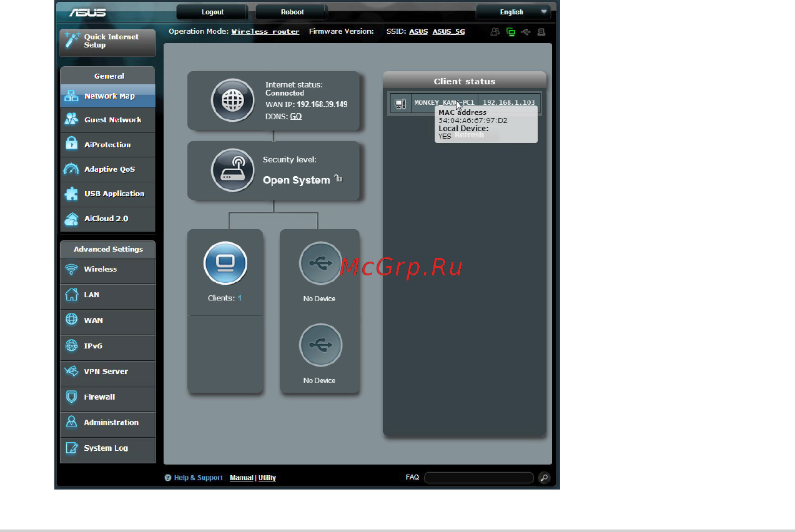Click the FAQ search magnifier button
795x532 pixels.
click(x=545, y=478)
